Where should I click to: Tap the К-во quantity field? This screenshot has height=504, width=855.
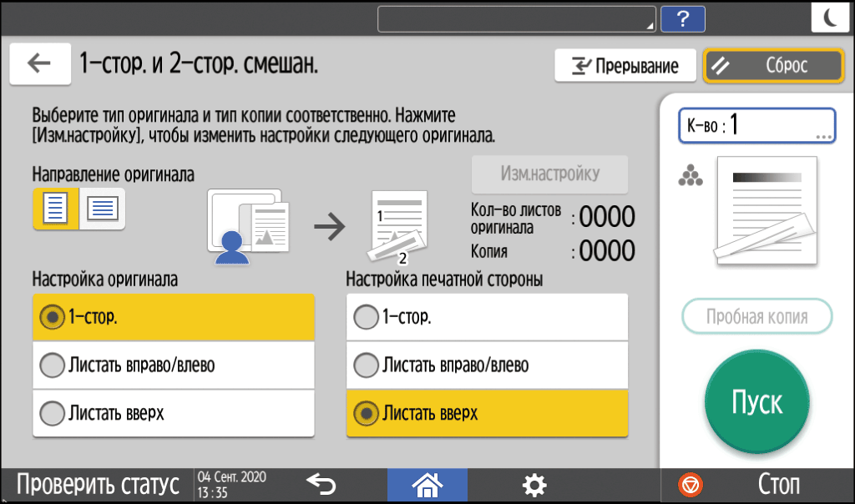pyautogui.click(x=756, y=125)
